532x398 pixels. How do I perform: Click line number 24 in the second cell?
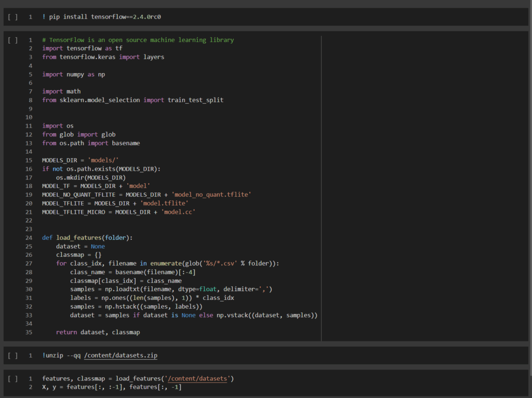(x=29, y=238)
